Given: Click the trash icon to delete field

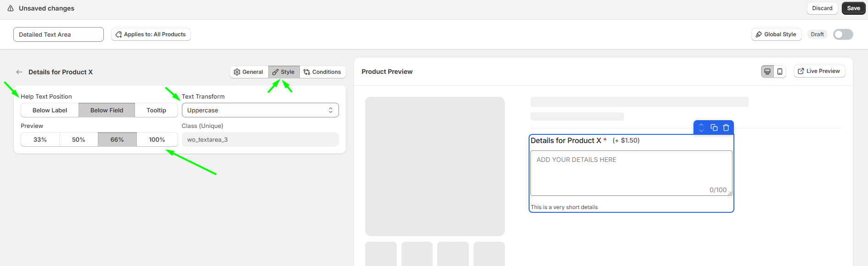Looking at the screenshot, I should click(726, 127).
